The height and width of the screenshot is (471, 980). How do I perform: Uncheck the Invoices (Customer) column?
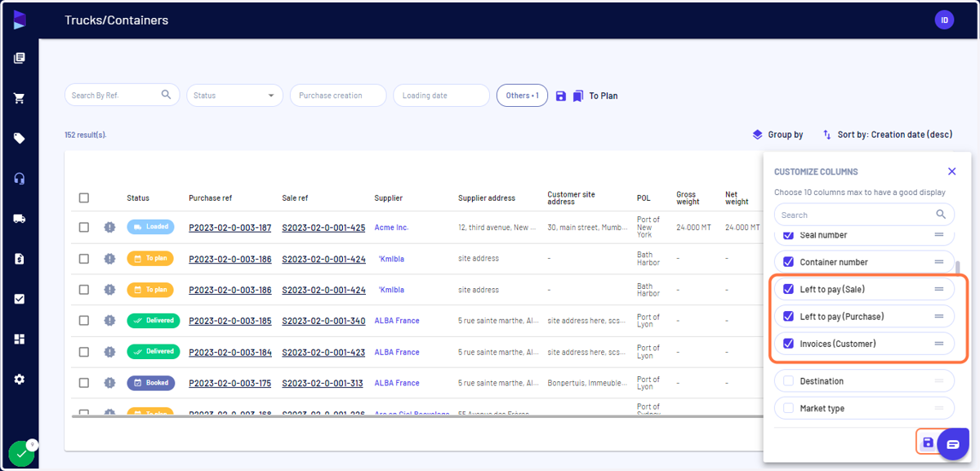(788, 344)
